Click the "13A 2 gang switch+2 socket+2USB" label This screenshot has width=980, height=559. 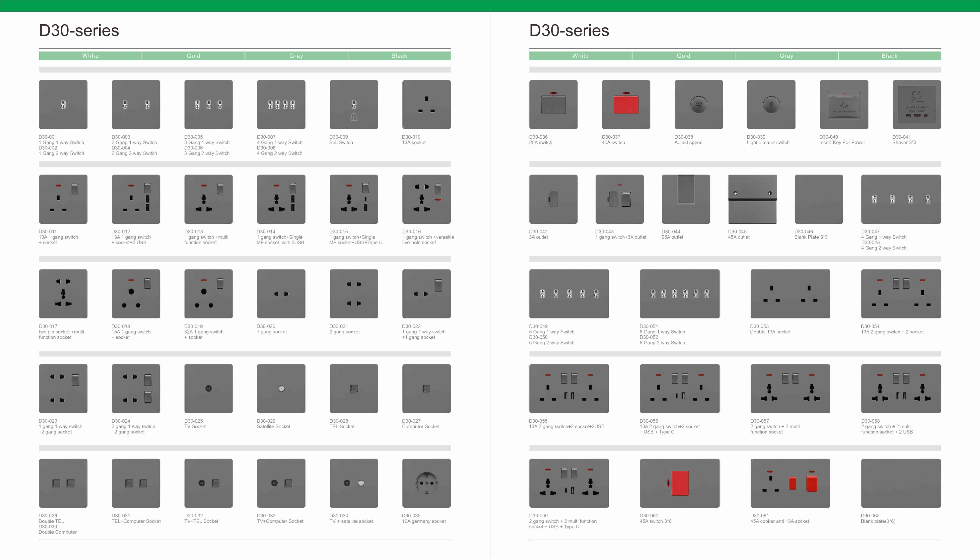tap(566, 427)
